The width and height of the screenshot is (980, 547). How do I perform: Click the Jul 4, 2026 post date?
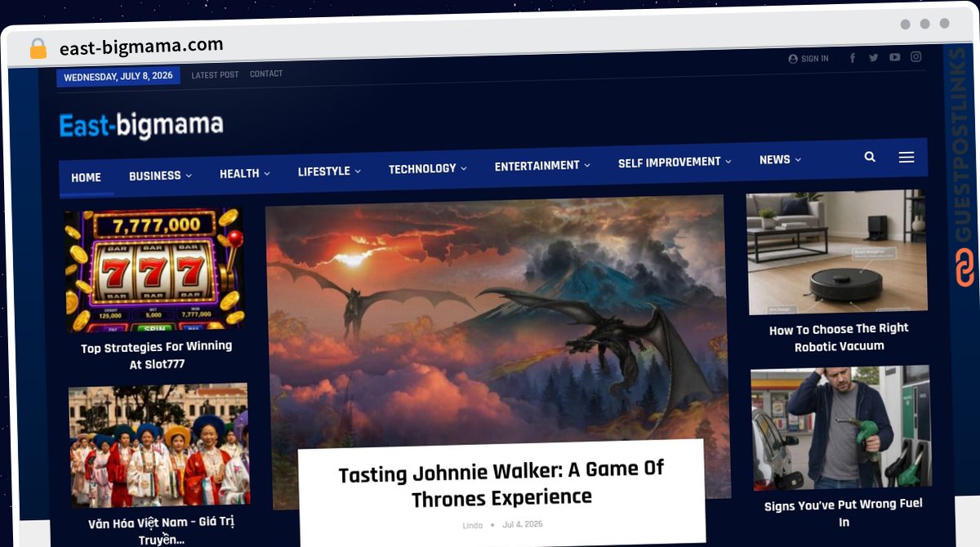pos(523,524)
